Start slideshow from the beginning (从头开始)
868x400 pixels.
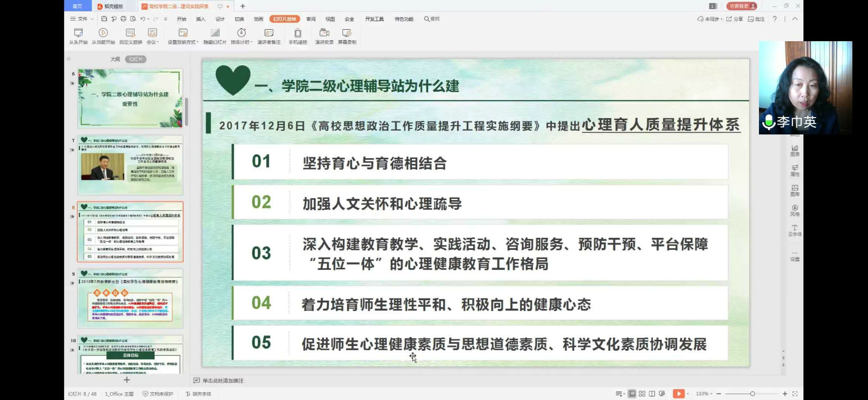[x=78, y=36]
